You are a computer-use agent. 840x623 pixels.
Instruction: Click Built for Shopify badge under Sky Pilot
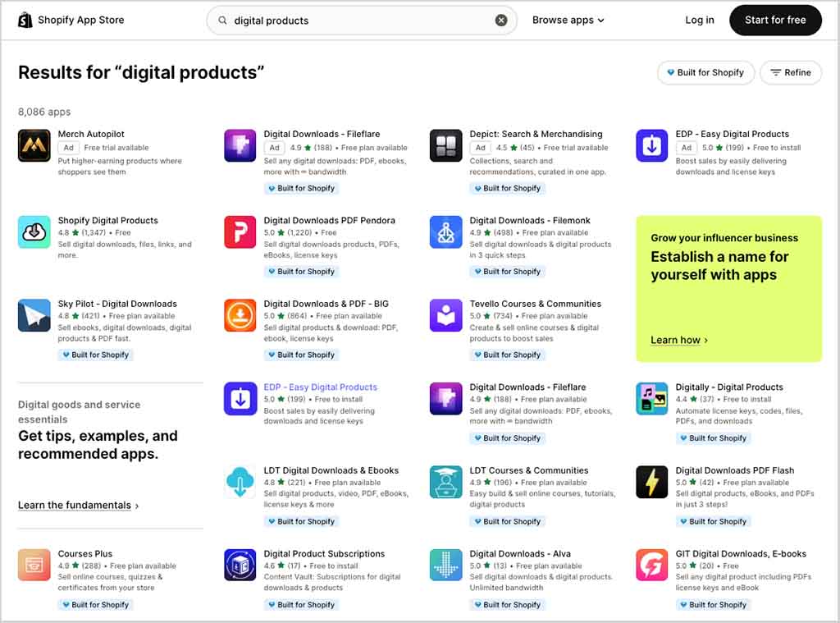95,355
